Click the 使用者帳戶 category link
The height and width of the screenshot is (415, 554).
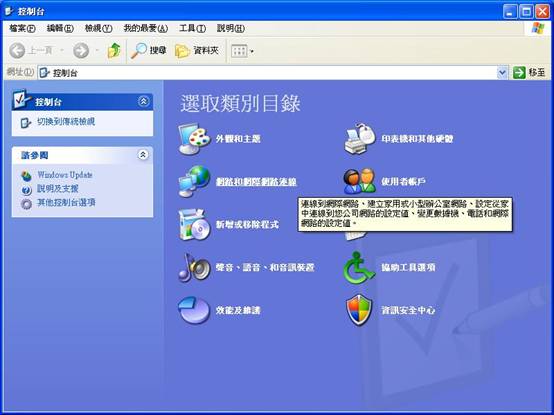403,182
